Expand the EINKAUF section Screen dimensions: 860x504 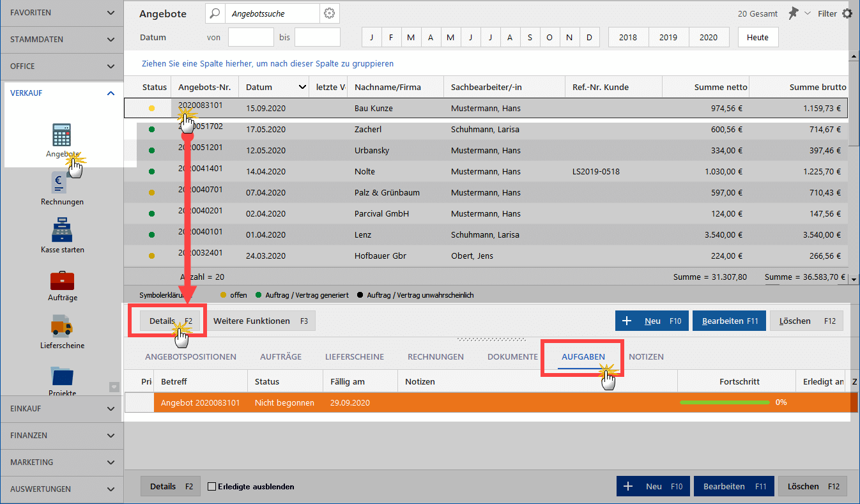pyautogui.click(x=111, y=409)
